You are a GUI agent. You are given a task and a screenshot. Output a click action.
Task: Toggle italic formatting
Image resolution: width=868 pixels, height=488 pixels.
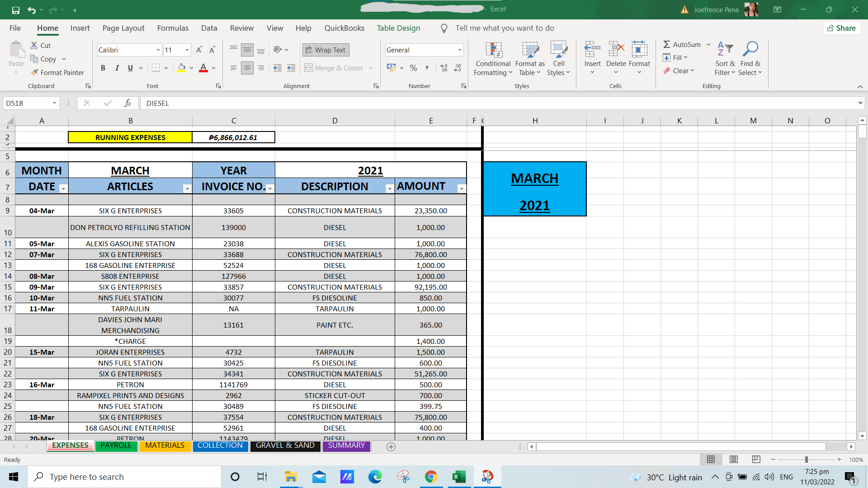coord(117,68)
